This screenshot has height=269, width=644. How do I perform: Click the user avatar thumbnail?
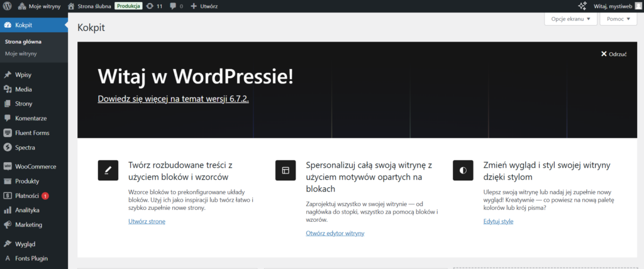tap(638, 6)
